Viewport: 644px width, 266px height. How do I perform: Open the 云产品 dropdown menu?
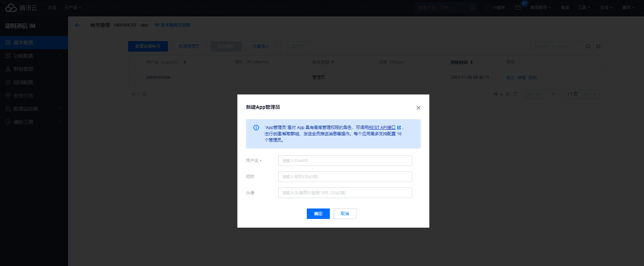pos(73,8)
